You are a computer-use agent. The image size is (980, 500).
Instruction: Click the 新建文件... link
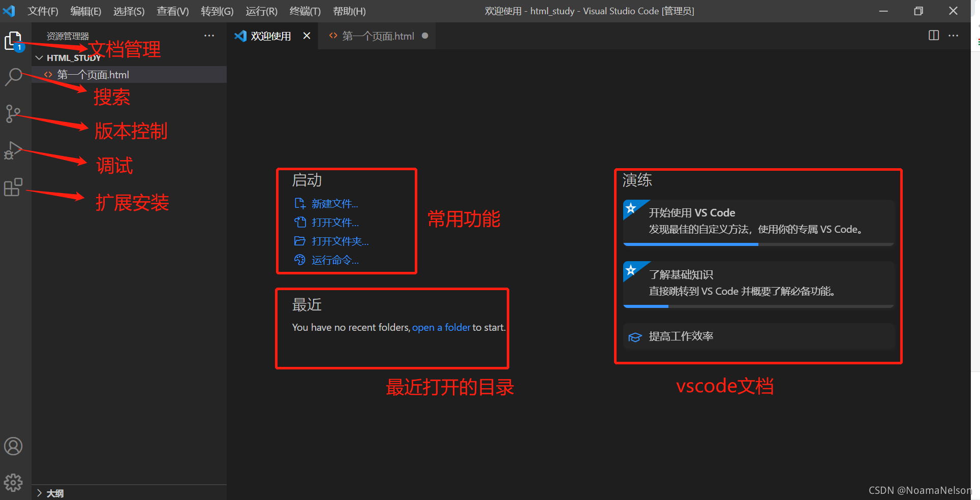[334, 204]
